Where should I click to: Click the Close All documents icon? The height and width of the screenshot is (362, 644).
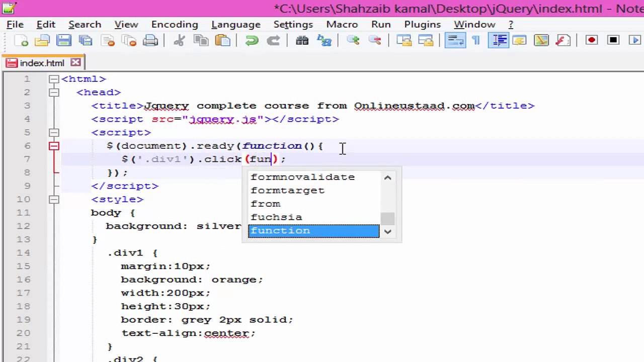(129, 41)
